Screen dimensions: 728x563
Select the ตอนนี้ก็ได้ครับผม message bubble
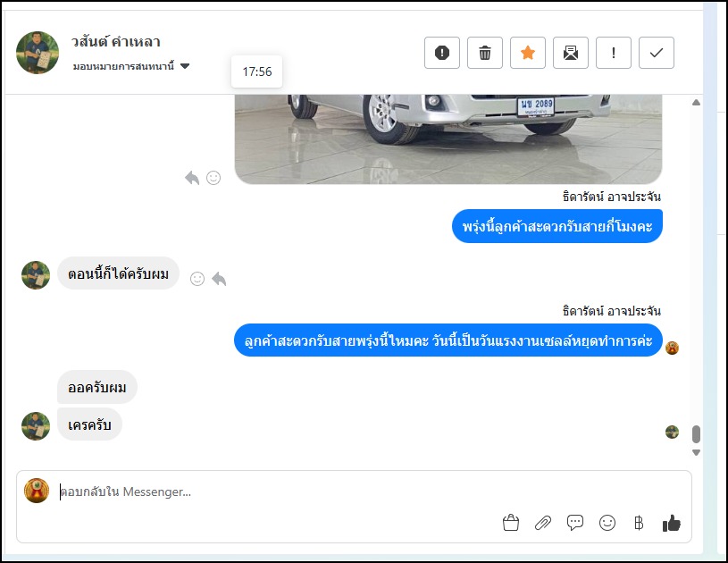click(x=119, y=273)
